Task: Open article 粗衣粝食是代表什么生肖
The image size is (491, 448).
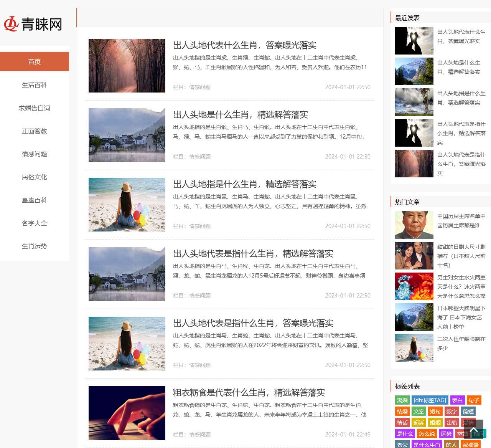Action: coord(249,393)
